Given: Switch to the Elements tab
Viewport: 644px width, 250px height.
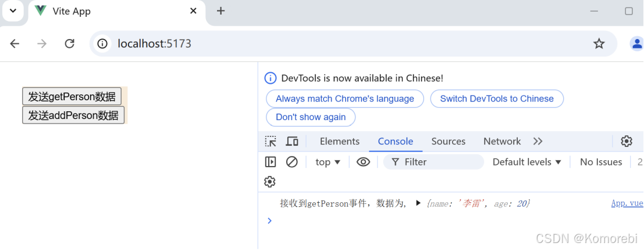Looking at the screenshot, I should [x=340, y=142].
